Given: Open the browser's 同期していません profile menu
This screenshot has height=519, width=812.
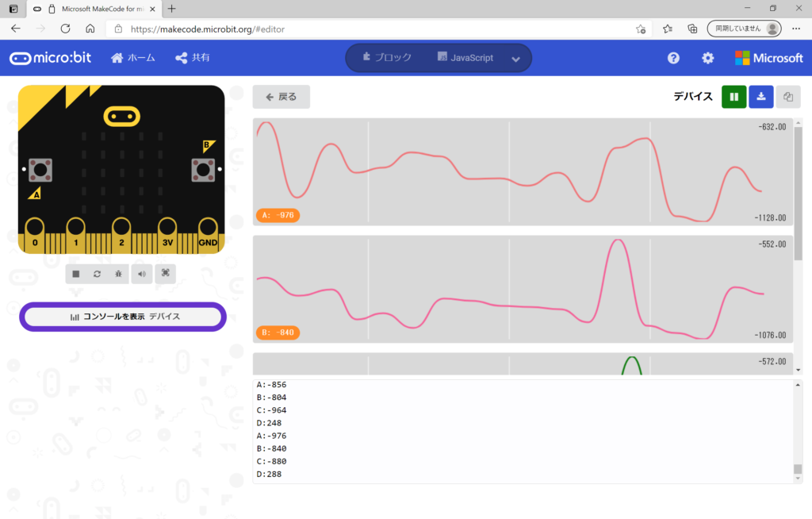Looking at the screenshot, I should [743, 29].
